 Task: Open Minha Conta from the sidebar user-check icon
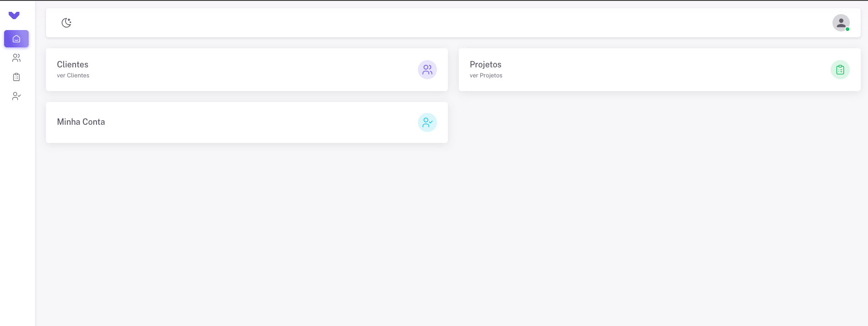coord(16,96)
